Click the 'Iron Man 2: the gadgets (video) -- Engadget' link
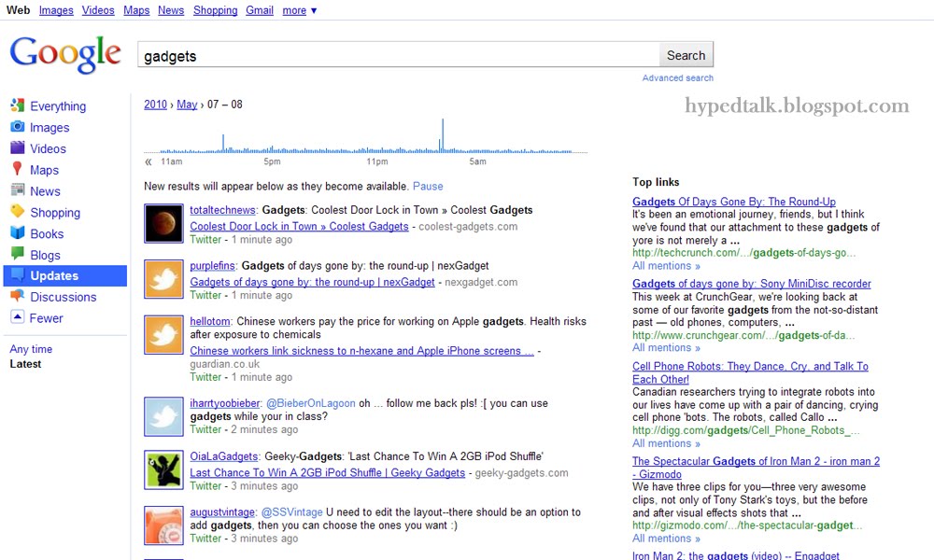 pyautogui.click(x=736, y=555)
